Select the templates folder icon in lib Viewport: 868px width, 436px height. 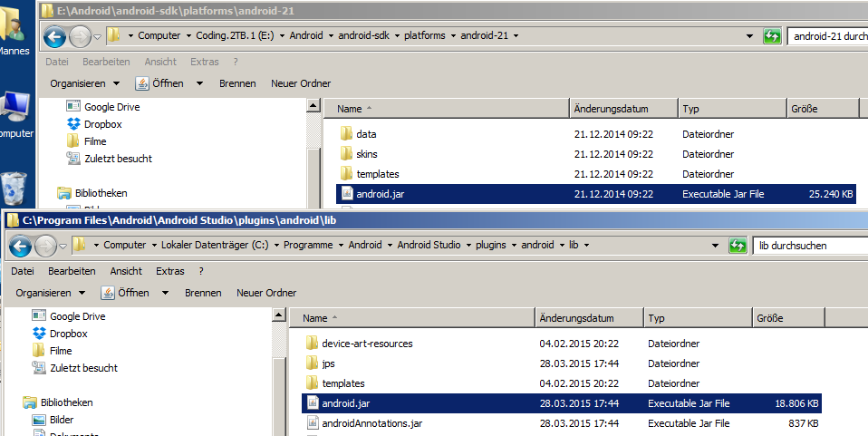[313, 383]
